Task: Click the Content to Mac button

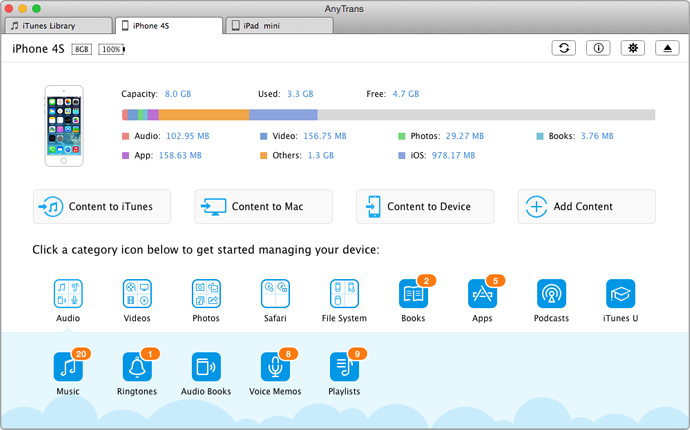Action: pyautogui.click(x=264, y=206)
